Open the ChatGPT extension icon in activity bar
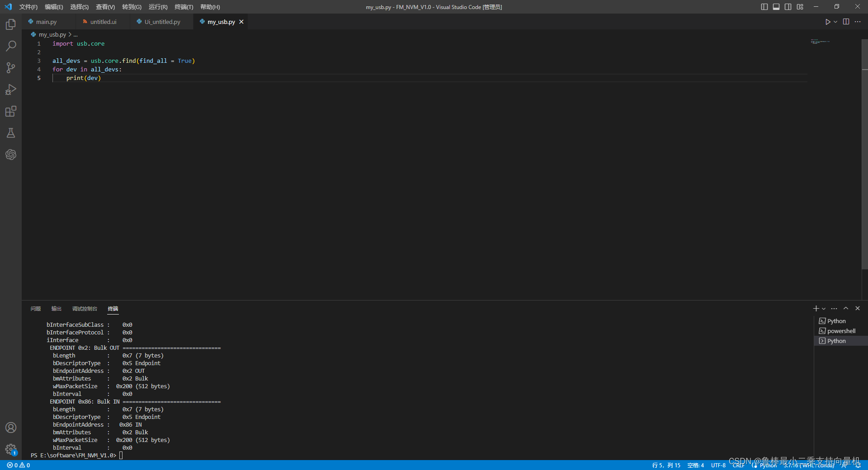 click(11, 155)
